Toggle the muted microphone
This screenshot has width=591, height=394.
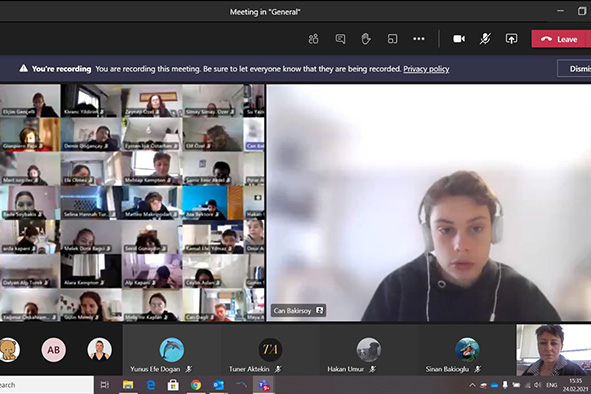[485, 39]
